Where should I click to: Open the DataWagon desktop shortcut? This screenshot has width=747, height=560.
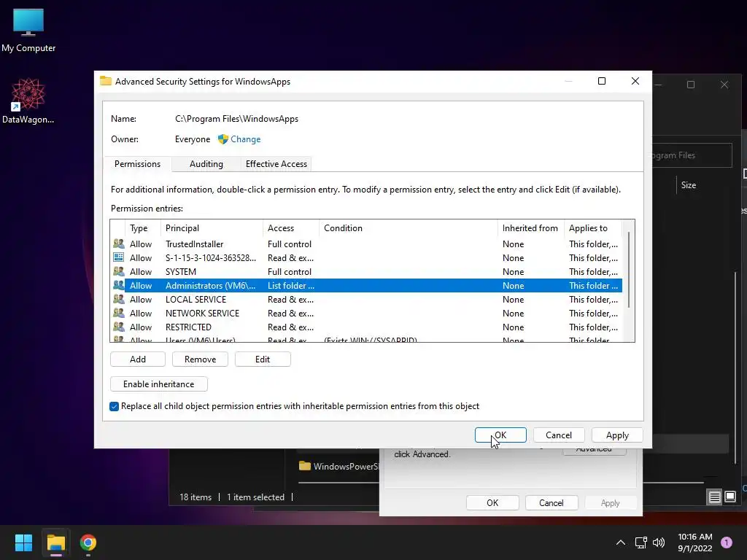click(28, 101)
